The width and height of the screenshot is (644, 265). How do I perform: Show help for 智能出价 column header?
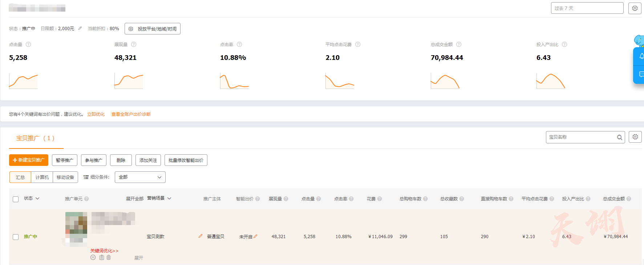click(x=258, y=199)
